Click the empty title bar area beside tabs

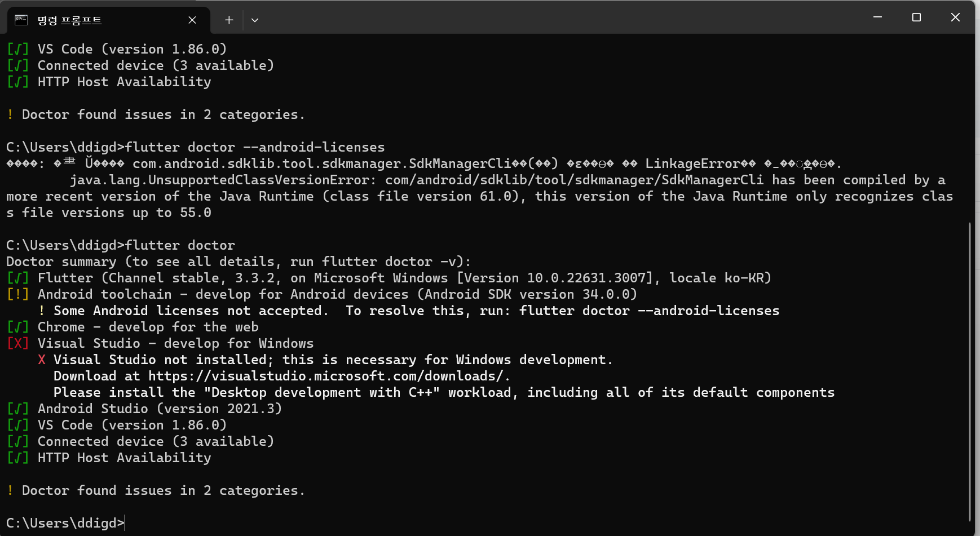[x=558, y=17]
